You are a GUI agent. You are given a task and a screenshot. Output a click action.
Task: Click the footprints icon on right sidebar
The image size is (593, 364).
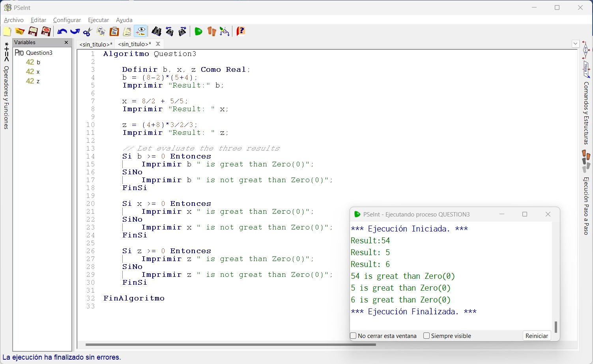pyautogui.click(x=586, y=161)
